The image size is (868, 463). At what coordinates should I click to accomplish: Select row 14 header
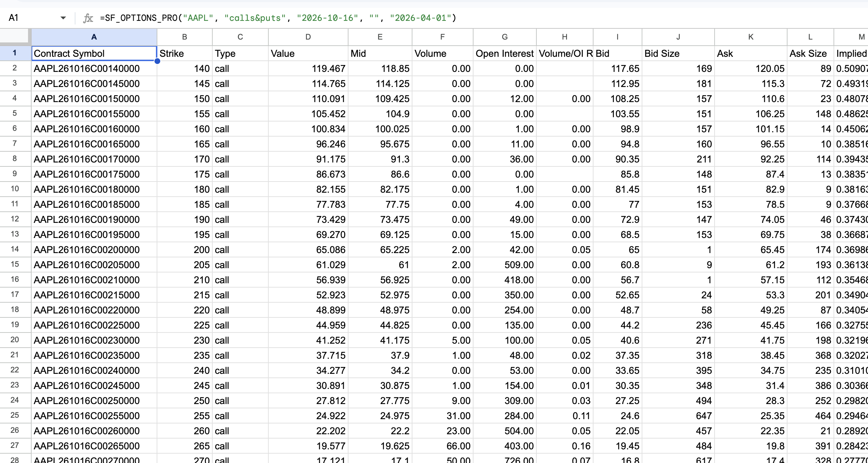coord(15,249)
